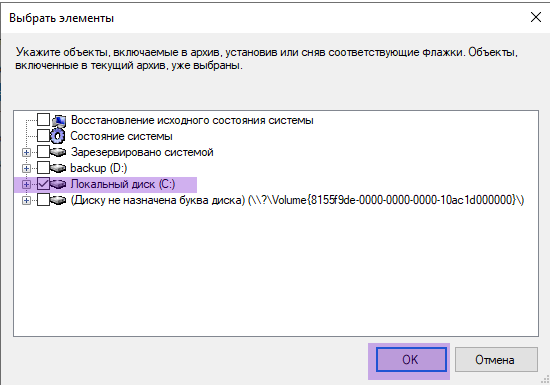
Task: Expand the unlettered Volume tree node
Action: 26,201
